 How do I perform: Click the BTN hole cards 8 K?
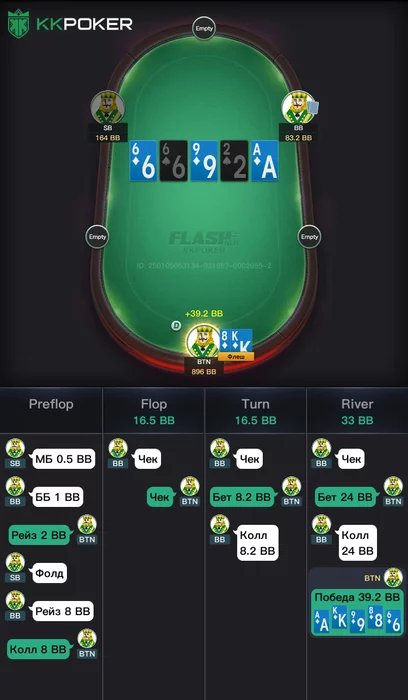pos(237,341)
